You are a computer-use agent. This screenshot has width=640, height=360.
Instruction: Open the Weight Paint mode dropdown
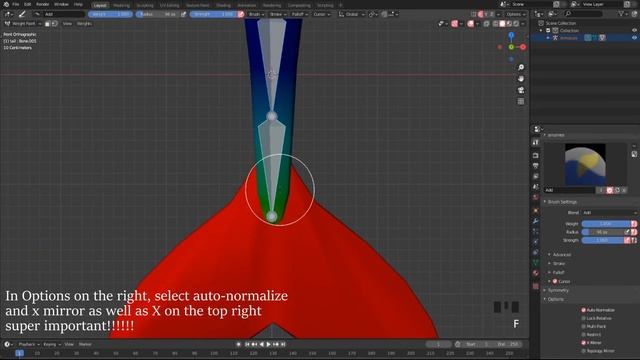click(23, 24)
